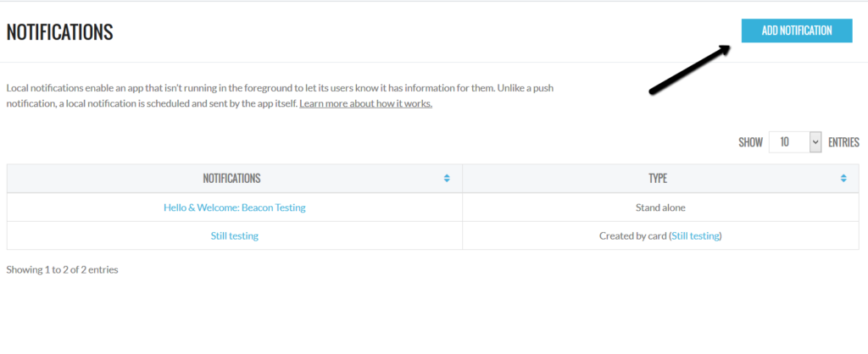The height and width of the screenshot is (354, 868).
Task: Click the sort arrows icon in Notifications column
Action: point(447,179)
